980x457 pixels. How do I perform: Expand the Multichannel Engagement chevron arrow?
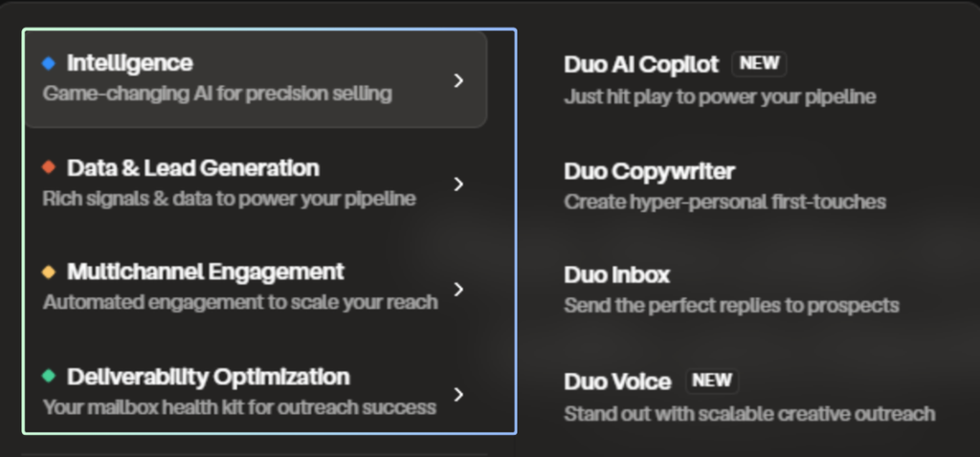(459, 289)
